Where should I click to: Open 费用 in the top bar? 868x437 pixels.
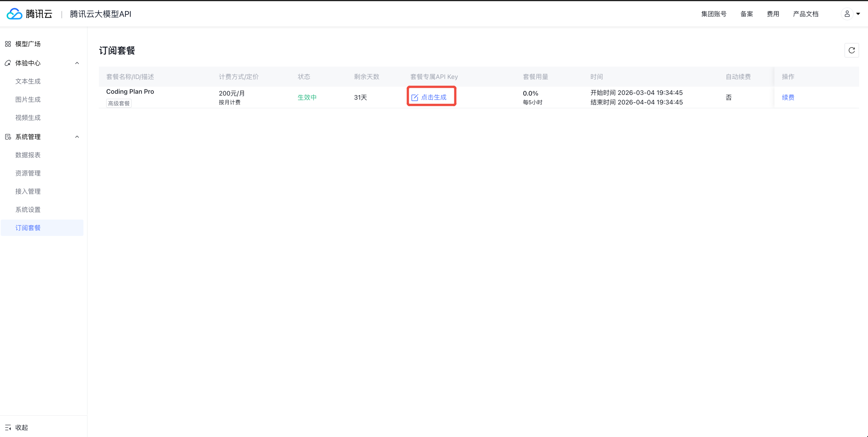pos(773,14)
